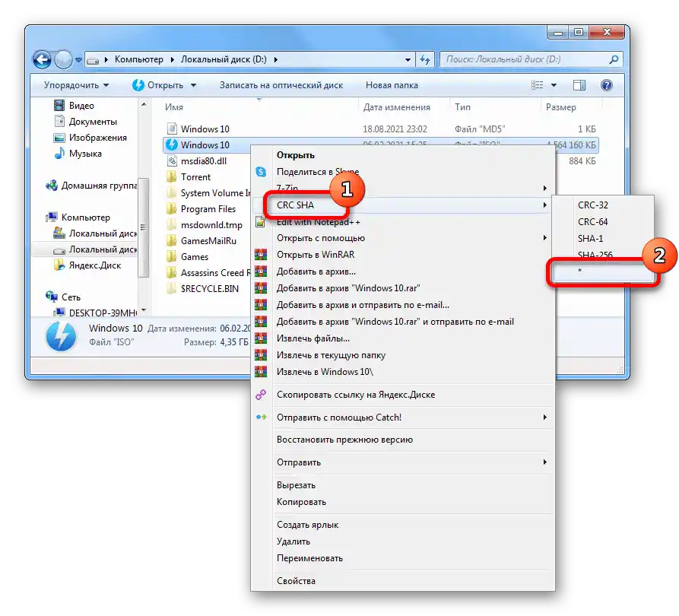
Task: Click Восстановить прежнюю версию
Action: pos(403,440)
